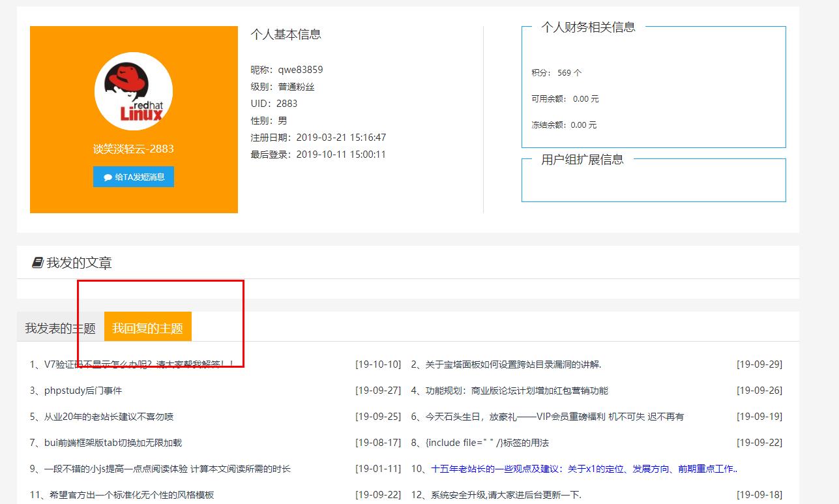Image resolution: width=839 pixels, height=504 pixels.
Task: Open 希望官方出一个标准化风格模板 topic
Action: click(x=129, y=495)
